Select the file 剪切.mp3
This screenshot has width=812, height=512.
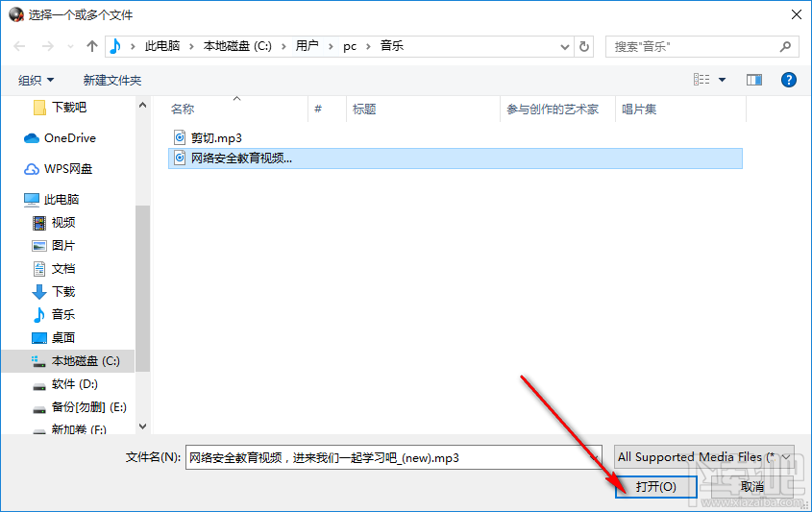[x=216, y=137]
